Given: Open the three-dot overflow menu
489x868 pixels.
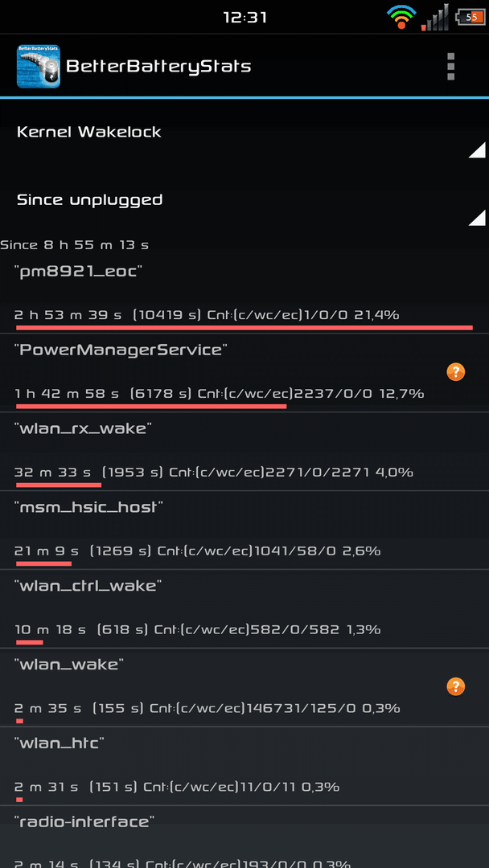Looking at the screenshot, I should pyautogui.click(x=450, y=67).
